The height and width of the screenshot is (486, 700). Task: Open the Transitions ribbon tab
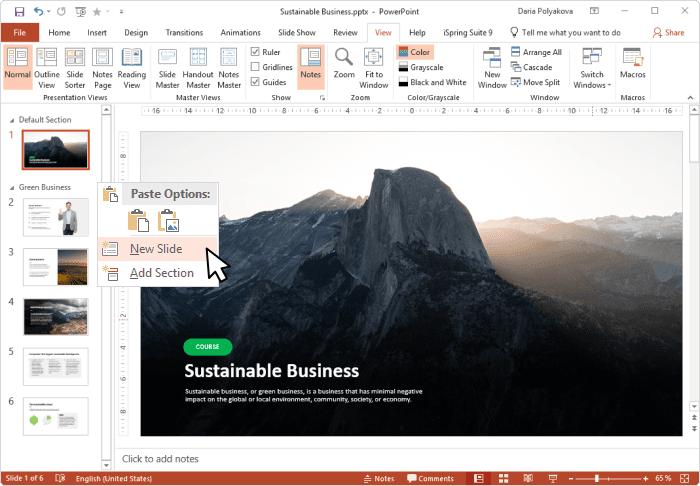pos(184,32)
